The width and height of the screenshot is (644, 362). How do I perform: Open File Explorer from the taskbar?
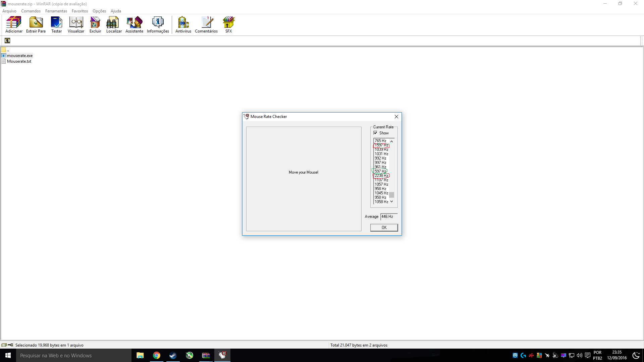point(140,355)
